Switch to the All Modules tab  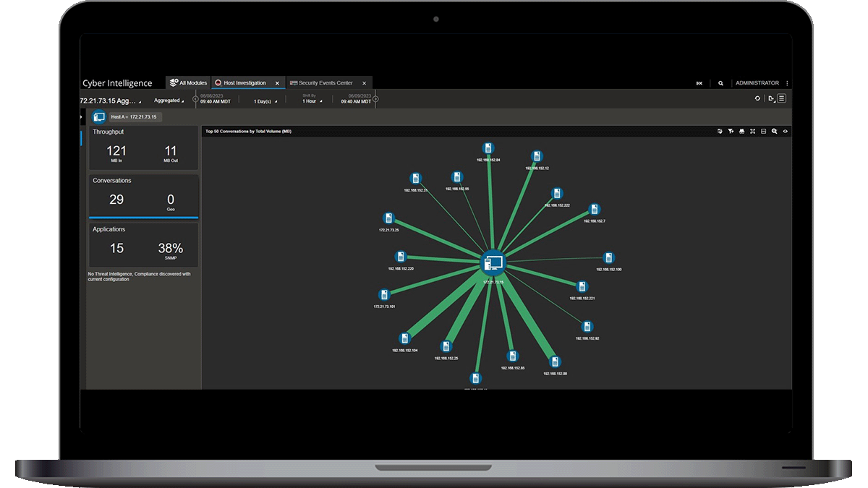click(187, 83)
